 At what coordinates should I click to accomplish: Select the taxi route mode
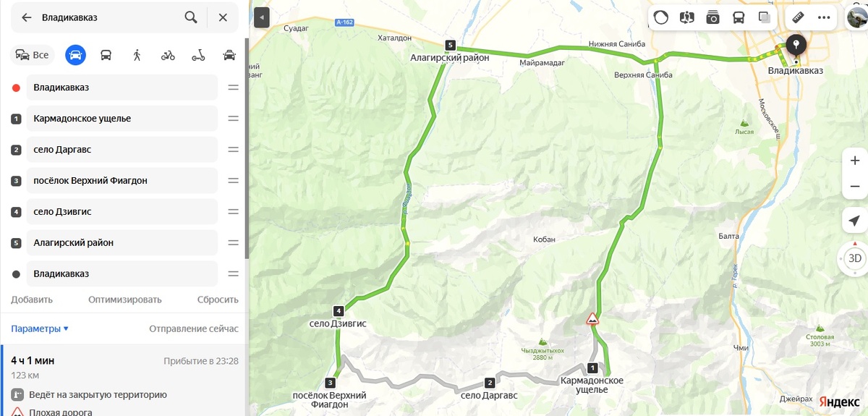pyautogui.click(x=229, y=55)
